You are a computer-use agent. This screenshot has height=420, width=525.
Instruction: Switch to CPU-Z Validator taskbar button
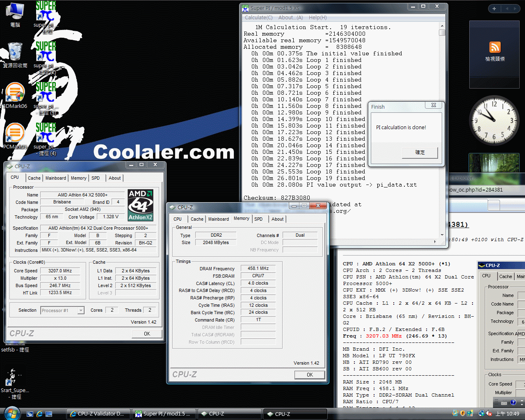coord(98,414)
